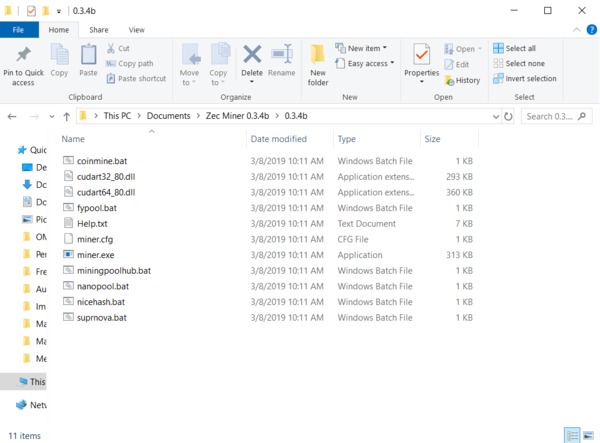Open the Delete options dropdown arrow

point(252,82)
